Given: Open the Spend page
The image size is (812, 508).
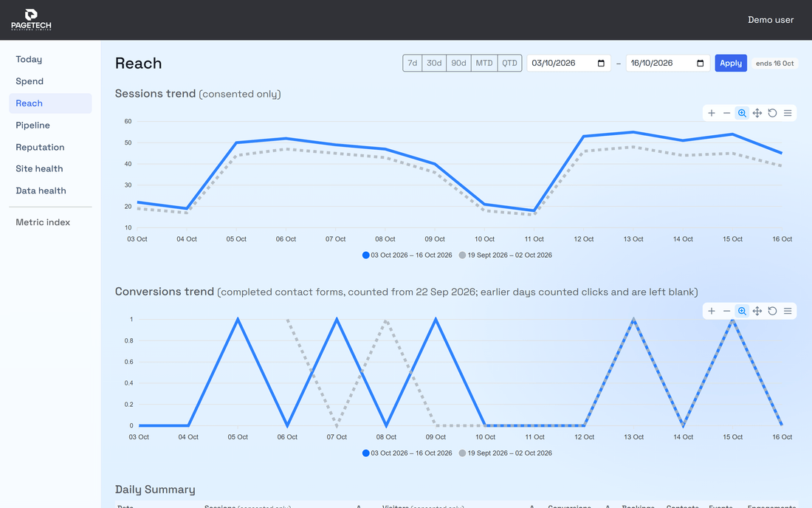Looking at the screenshot, I should (x=50, y=81).
